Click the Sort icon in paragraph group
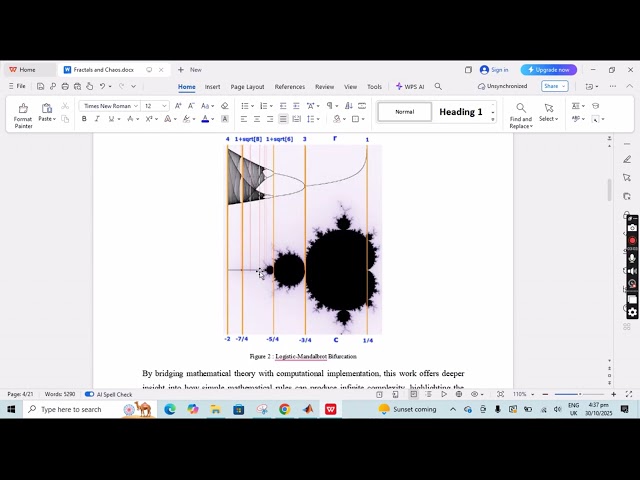 point(349,106)
